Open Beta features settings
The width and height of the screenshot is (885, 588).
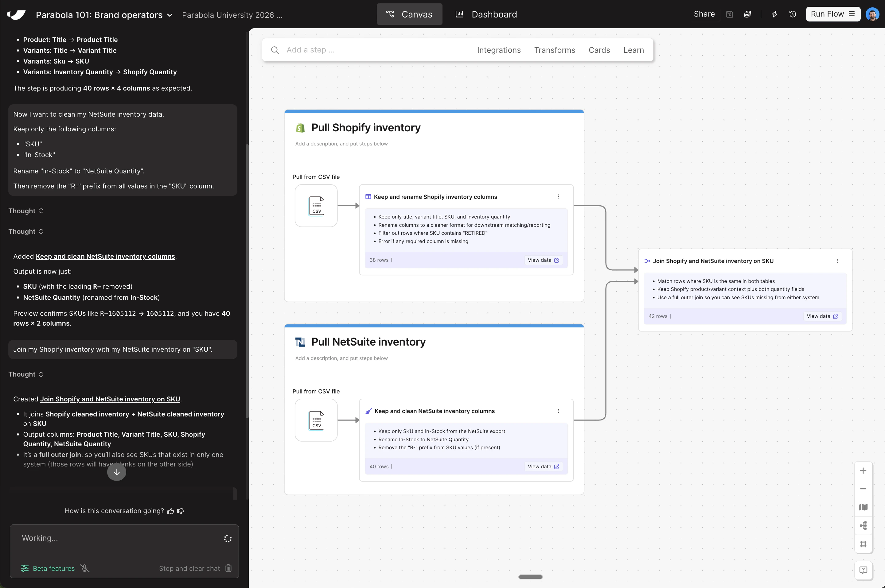coord(48,568)
